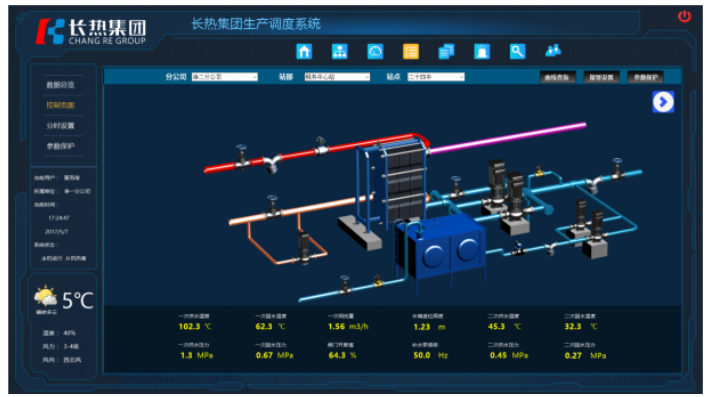Expand the 站部 dropdown
713x397 pixels.
(337, 77)
